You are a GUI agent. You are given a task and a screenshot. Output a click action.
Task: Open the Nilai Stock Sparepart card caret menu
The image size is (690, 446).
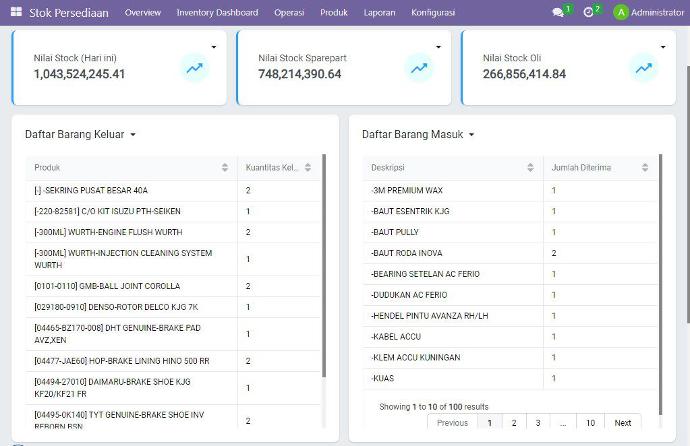438,47
